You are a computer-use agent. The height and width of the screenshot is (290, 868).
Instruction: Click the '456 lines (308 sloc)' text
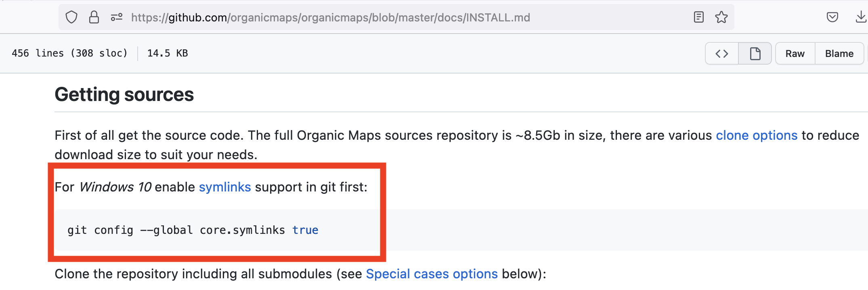pos(69,53)
